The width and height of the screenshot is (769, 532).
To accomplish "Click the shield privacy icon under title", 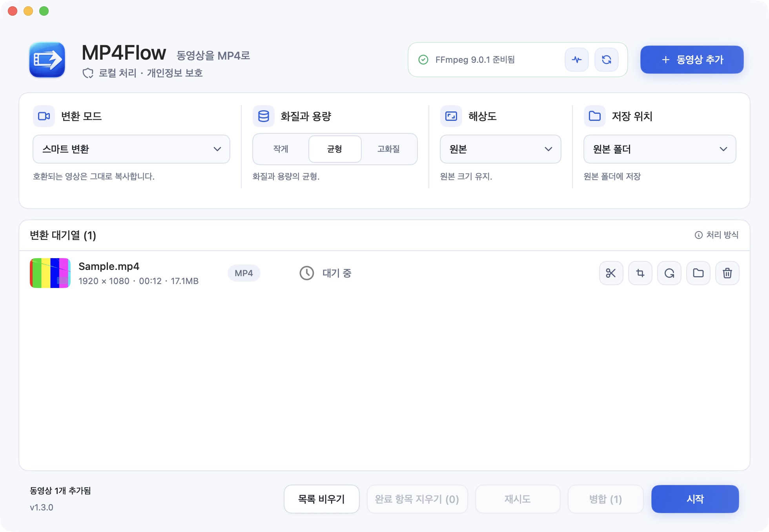I will [x=88, y=73].
